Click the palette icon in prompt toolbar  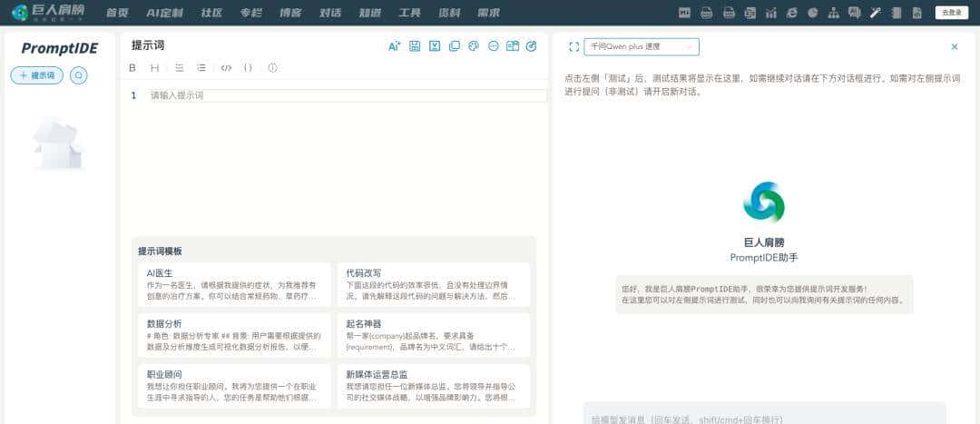click(474, 46)
